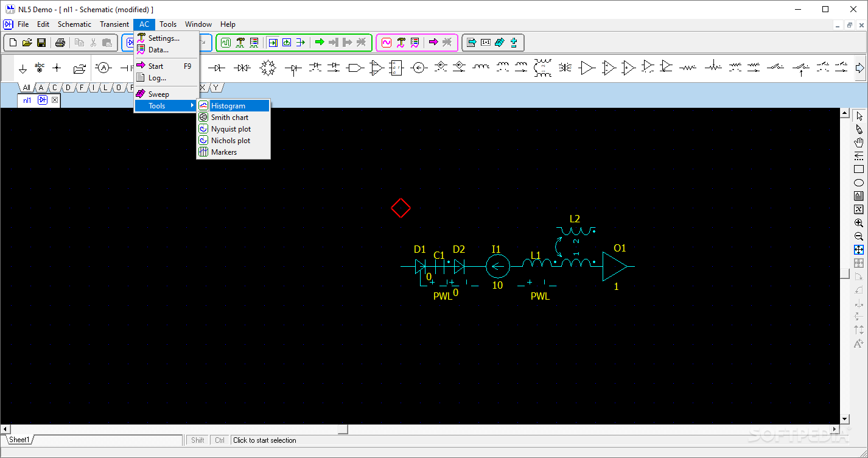Screen dimensions: 868x458
Task: Select the amplifier triangle component
Action: point(587,68)
